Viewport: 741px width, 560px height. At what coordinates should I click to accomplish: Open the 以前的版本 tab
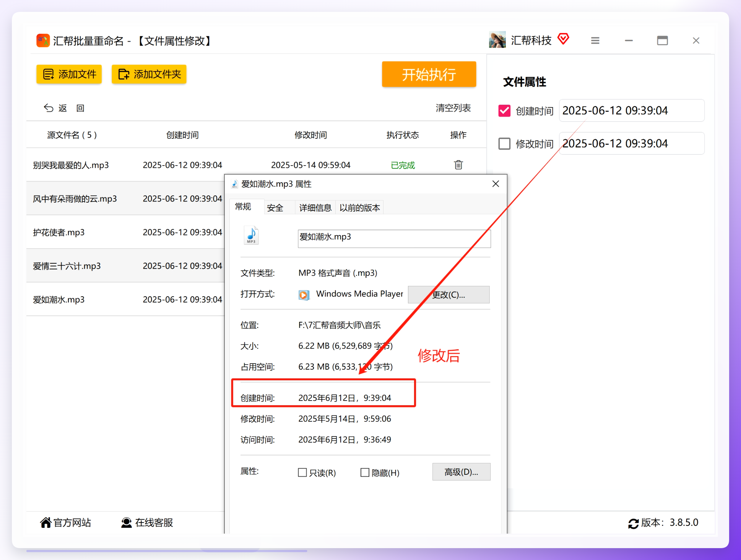tap(359, 208)
